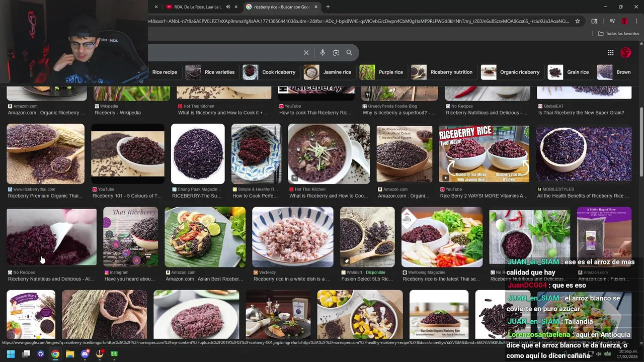The image size is (644, 362).
Task: Click the magnifier search submit icon
Action: [x=349, y=52]
